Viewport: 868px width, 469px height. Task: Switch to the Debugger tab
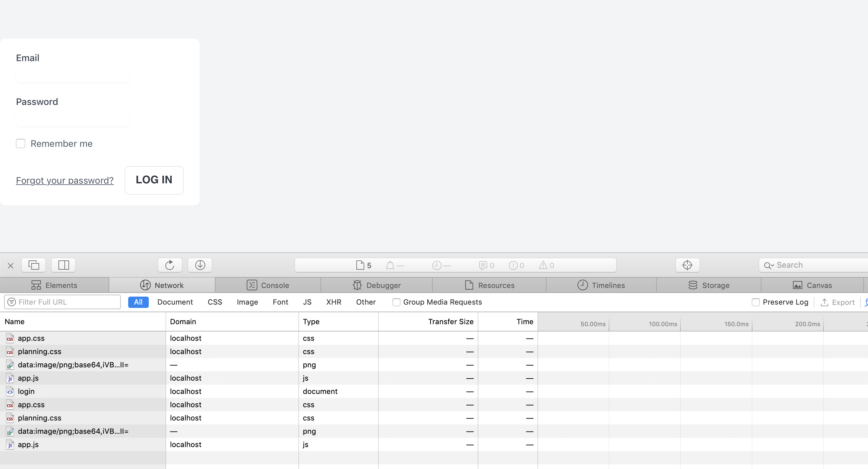click(377, 285)
